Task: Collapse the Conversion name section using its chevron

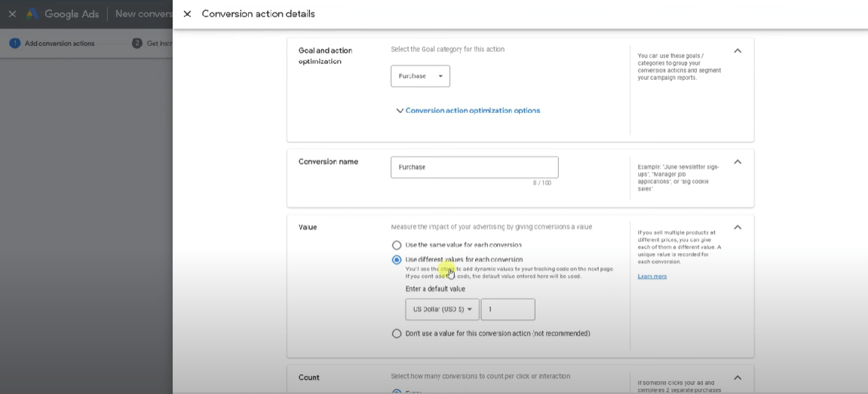Action: click(738, 161)
